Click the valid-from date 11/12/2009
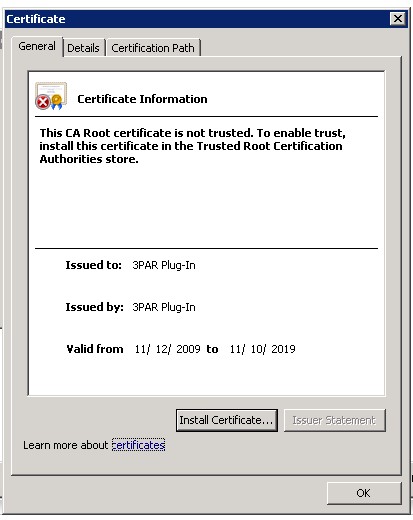413x520 pixels. pyautogui.click(x=167, y=349)
